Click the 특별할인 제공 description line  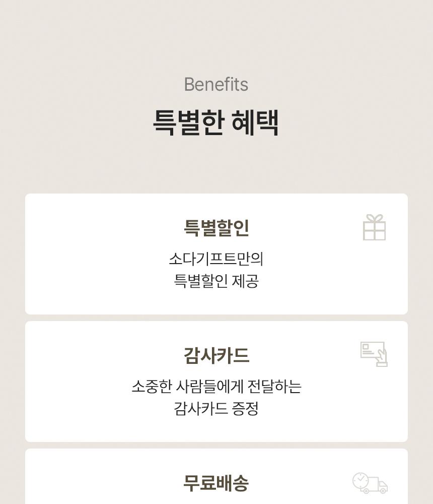pos(216,281)
